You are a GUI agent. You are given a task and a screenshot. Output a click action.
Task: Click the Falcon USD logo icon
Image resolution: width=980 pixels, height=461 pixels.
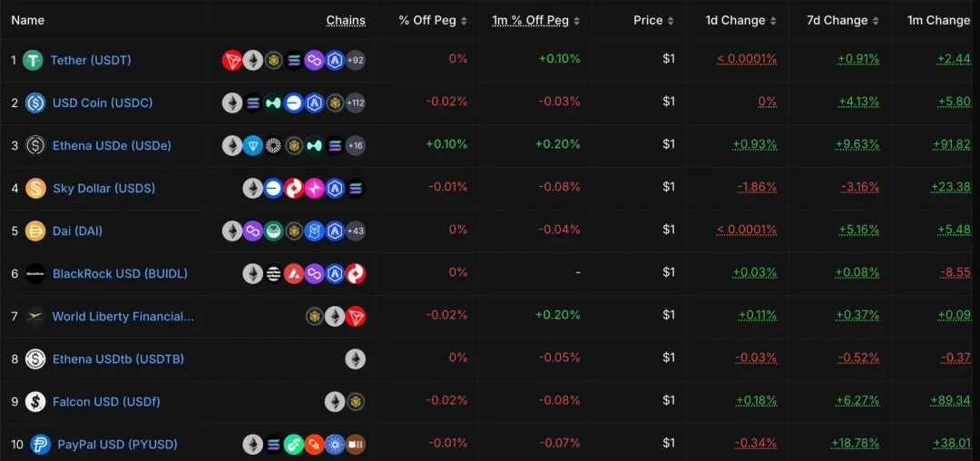click(x=35, y=402)
